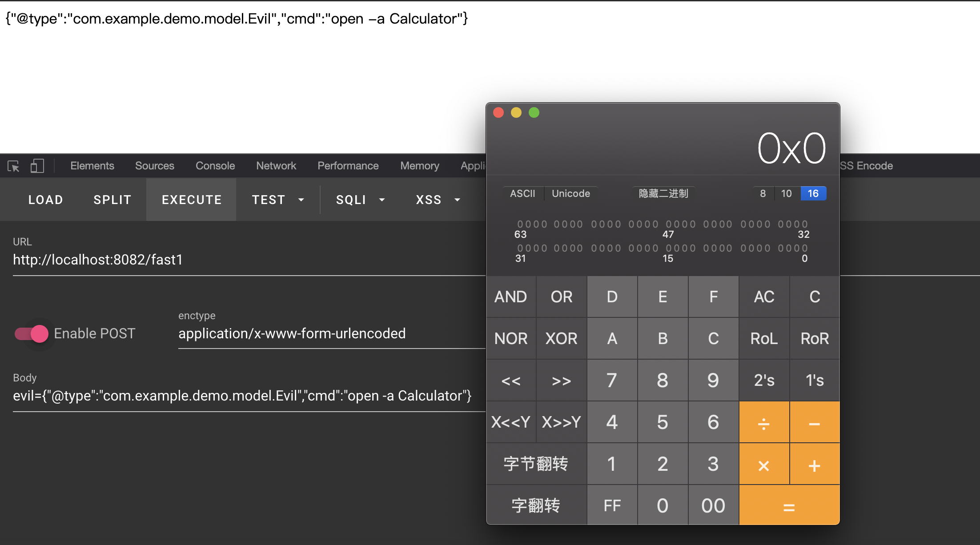Click the LOAD button
980x545 pixels.
pos(45,200)
